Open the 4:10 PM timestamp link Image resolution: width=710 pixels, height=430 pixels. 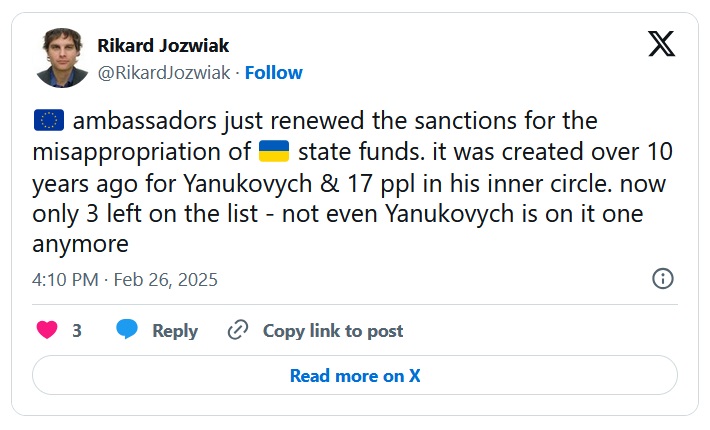click(x=64, y=279)
